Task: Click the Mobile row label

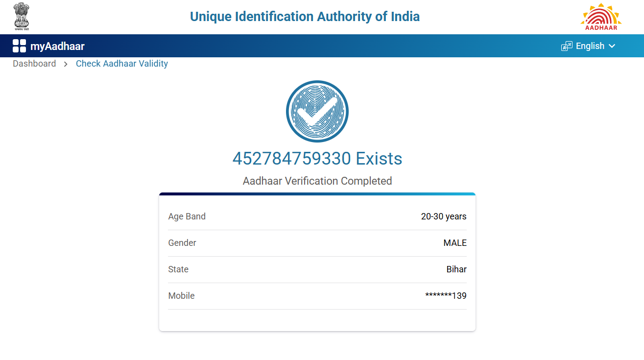Action: pyautogui.click(x=181, y=296)
